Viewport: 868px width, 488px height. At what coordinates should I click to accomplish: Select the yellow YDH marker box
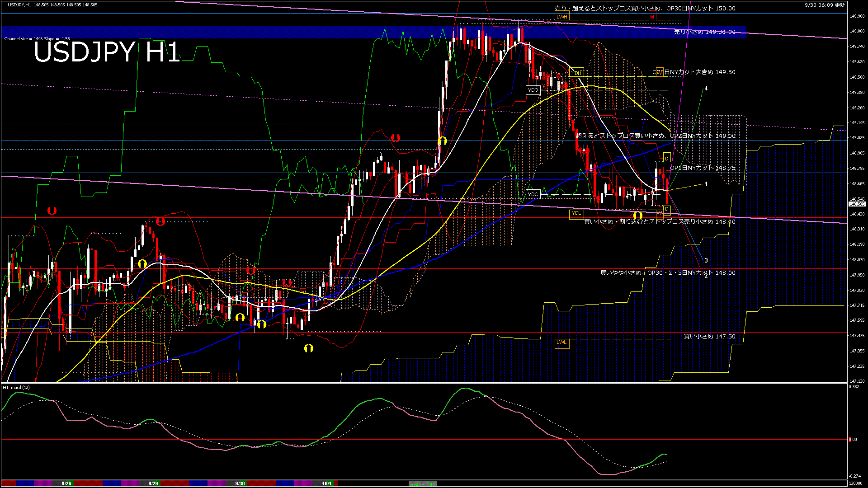576,73
